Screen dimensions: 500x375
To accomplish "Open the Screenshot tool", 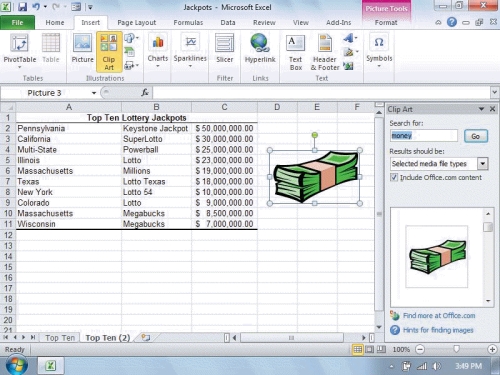I will [x=131, y=65].
